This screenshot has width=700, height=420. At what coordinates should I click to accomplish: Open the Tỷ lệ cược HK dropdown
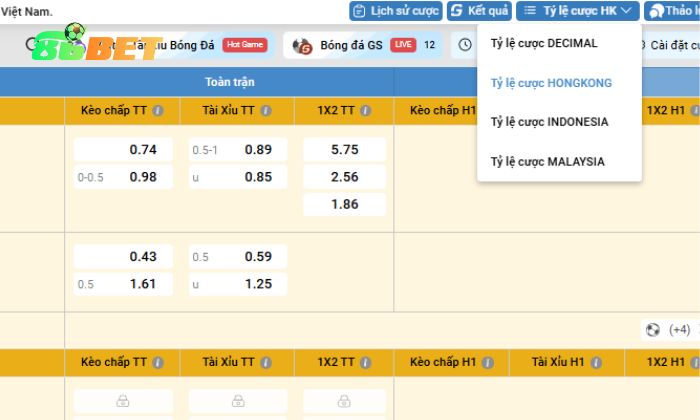coord(578,11)
